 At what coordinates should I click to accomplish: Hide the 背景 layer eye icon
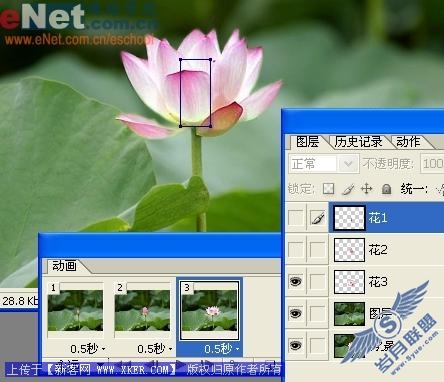click(296, 345)
